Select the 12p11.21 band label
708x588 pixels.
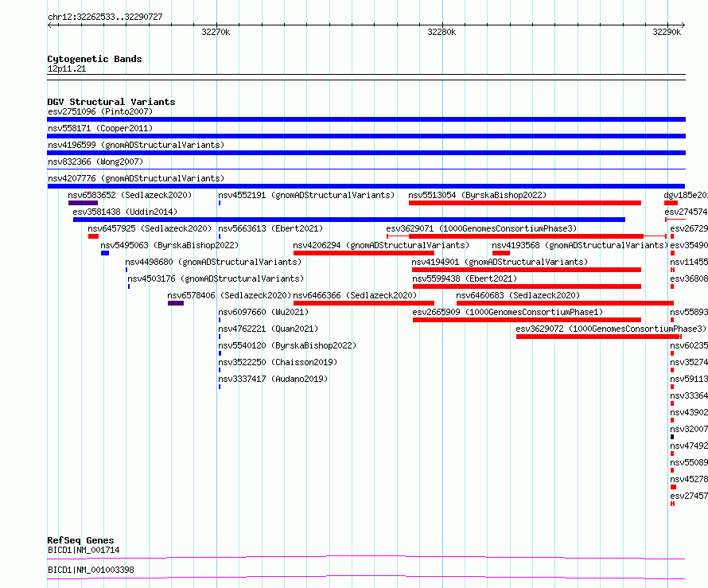click(x=67, y=68)
